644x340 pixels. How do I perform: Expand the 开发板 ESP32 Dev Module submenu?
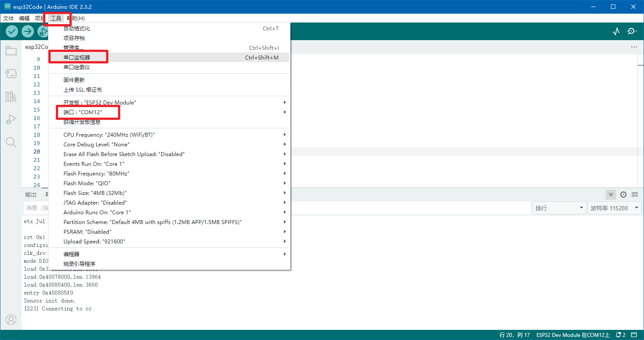[169, 102]
